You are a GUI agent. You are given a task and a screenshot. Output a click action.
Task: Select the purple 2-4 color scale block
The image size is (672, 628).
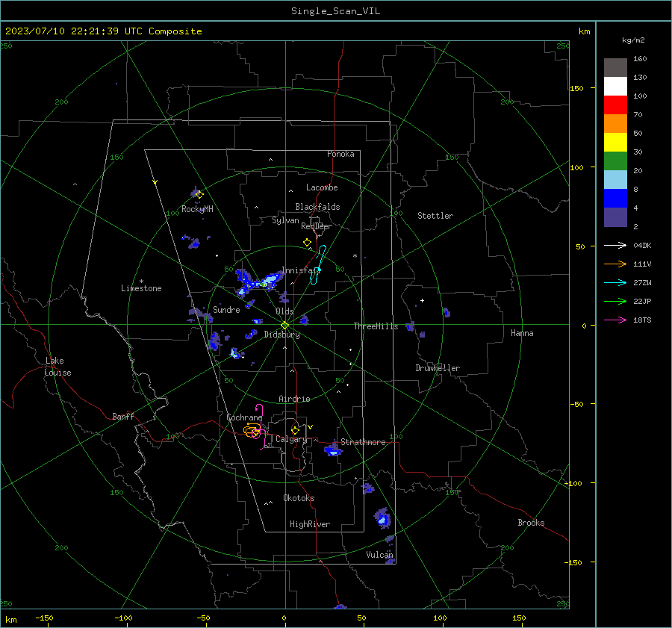(615, 217)
